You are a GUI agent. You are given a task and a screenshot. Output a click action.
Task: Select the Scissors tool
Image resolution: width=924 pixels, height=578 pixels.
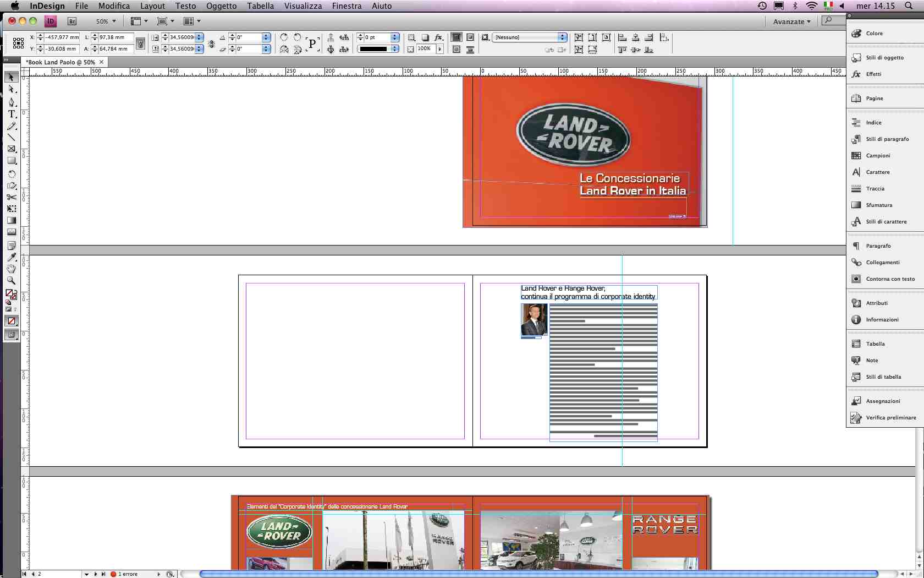[x=11, y=197]
